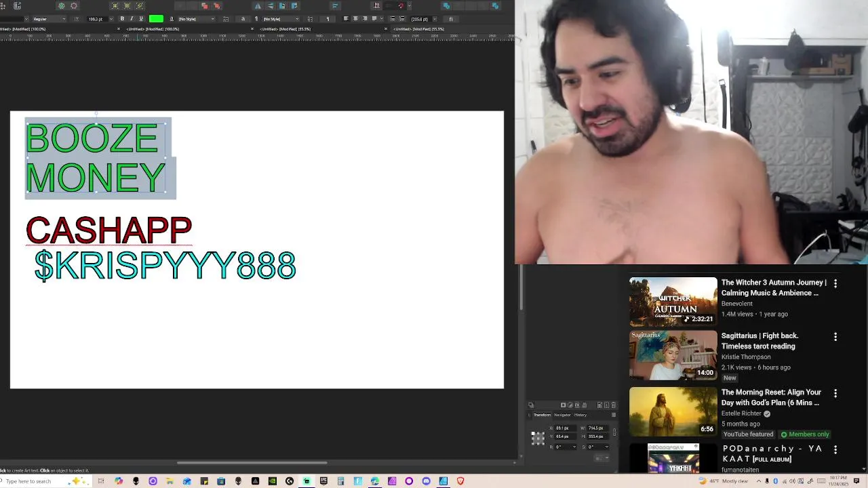Image resolution: width=868 pixels, height=488 pixels.
Task: Align text center
Action: [355, 18]
